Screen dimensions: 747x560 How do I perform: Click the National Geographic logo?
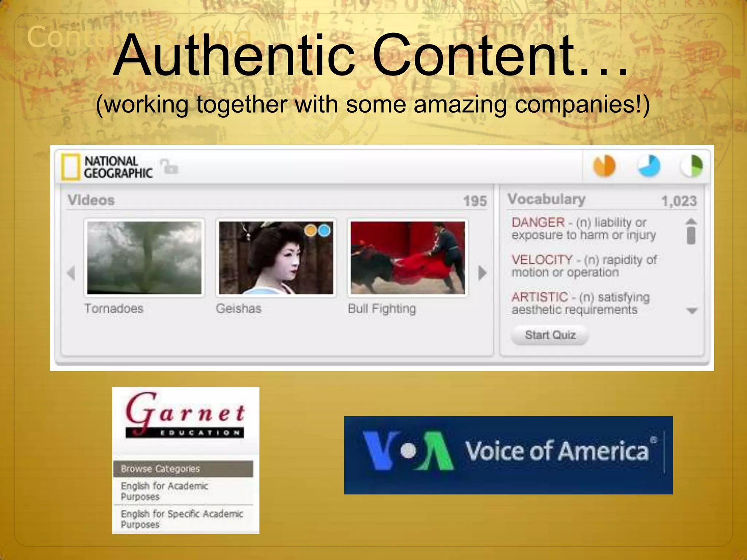click(x=107, y=167)
